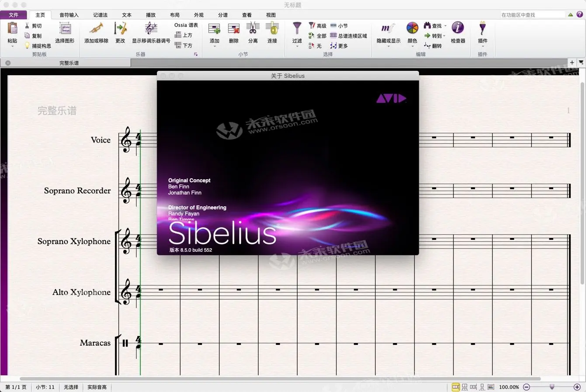Open the File (文件) tab
The width and height of the screenshot is (586, 392).
tap(14, 15)
